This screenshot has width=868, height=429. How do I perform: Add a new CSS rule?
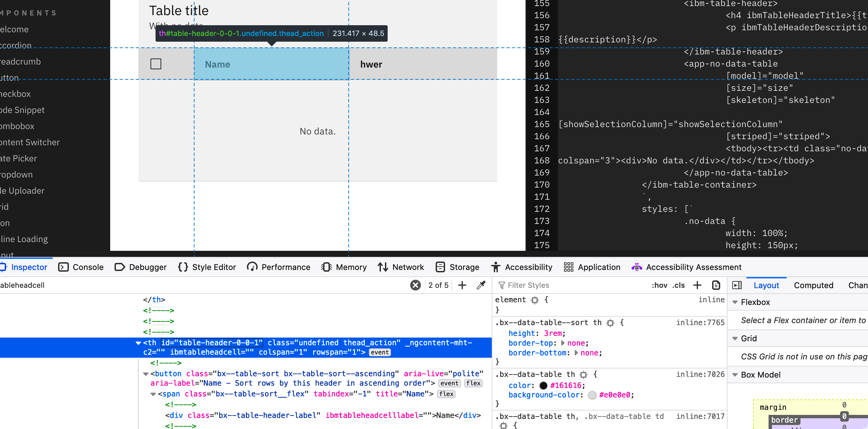pyautogui.click(x=697, y=285)
